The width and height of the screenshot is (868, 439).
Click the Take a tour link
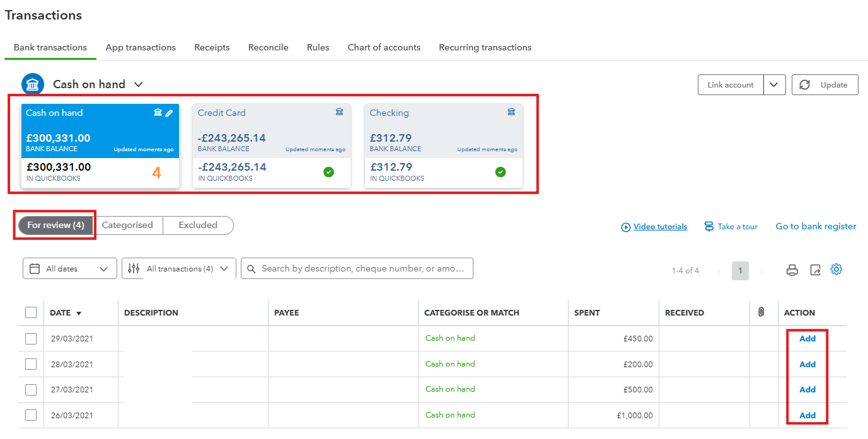[x=731, y=227]
